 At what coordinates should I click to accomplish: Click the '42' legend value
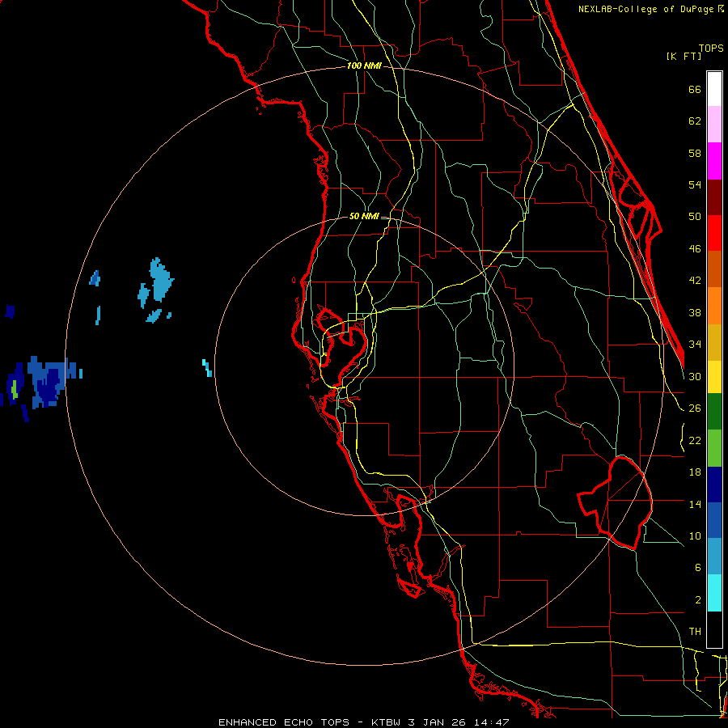pos(695,281)
